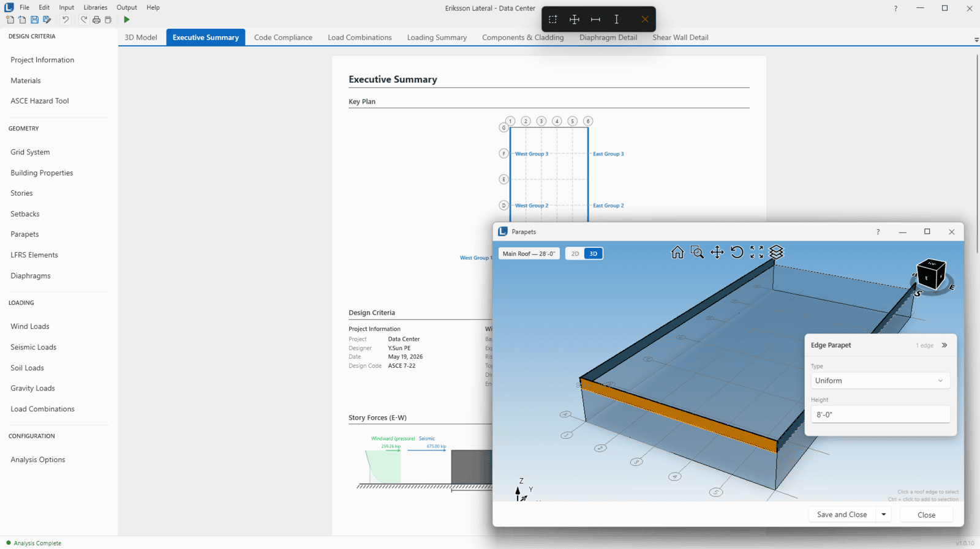Image resolution: width=980 pixels, height=549 pixels.
Task: Click the East Group 3 label in Key Plan
Action: pos(608,154)
